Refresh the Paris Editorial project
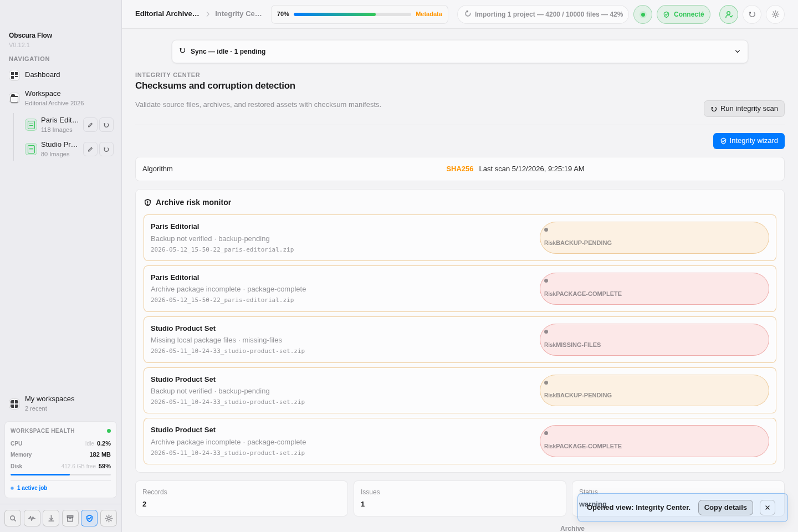The height and width of the screenshot is (532, 798). coord(106,125)
